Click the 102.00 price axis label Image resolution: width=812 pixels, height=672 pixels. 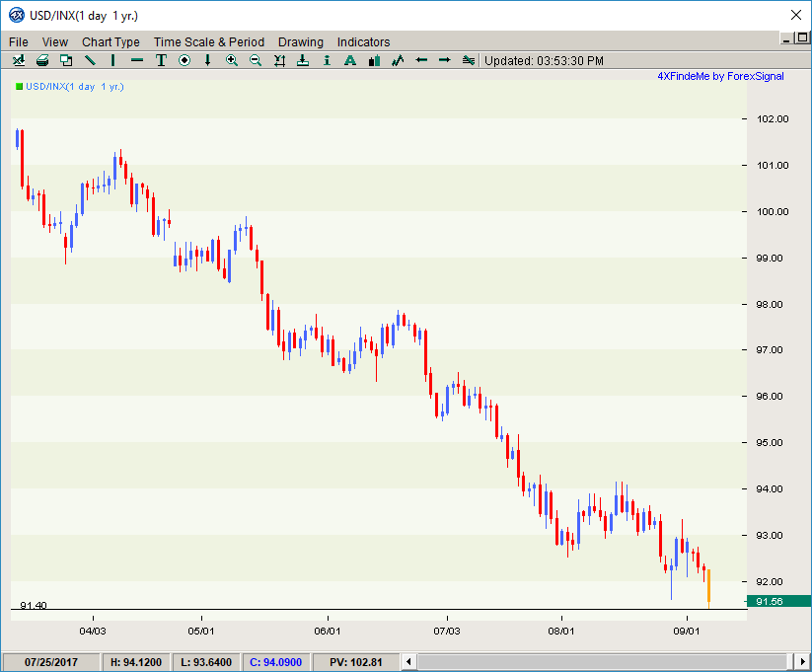773,119
